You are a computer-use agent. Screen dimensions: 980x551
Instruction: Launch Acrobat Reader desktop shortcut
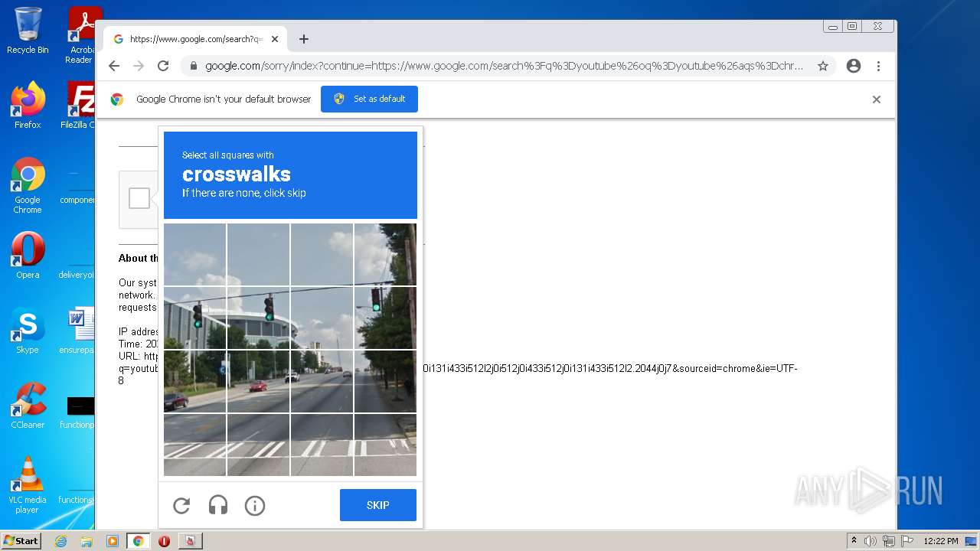coord(80,34)
